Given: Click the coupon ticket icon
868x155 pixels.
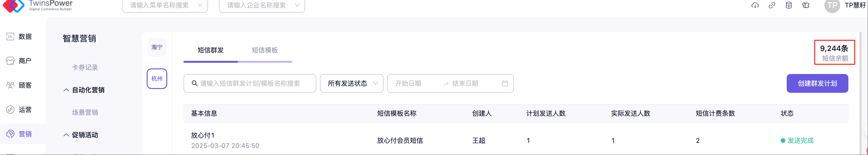Looking at the screenshot, I should [x=806, y=5].
